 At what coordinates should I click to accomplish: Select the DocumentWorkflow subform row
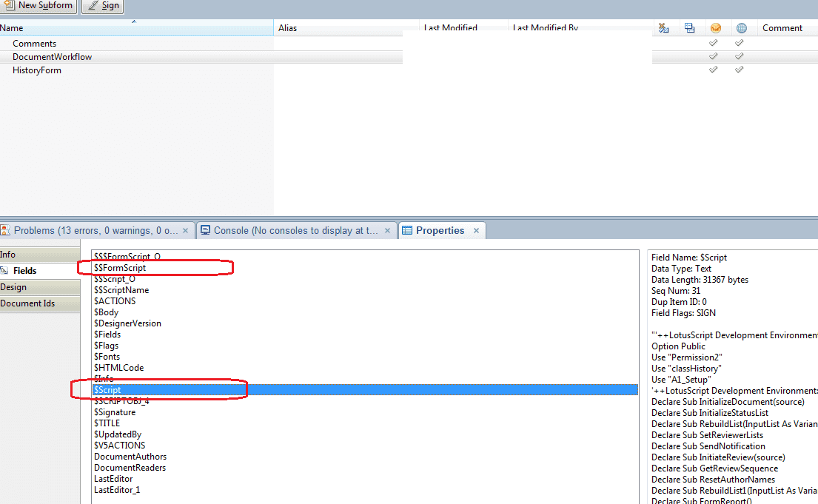click(x=52, y=57)
